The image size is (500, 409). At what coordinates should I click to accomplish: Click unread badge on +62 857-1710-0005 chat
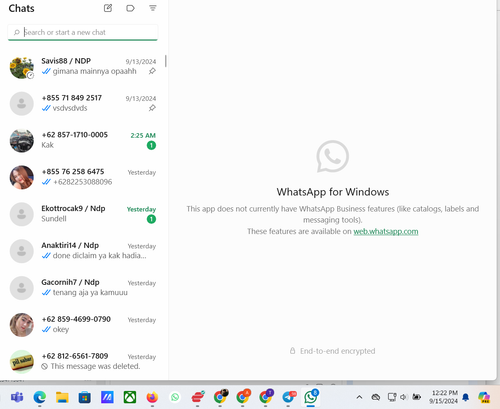click(x=151, y=145)
